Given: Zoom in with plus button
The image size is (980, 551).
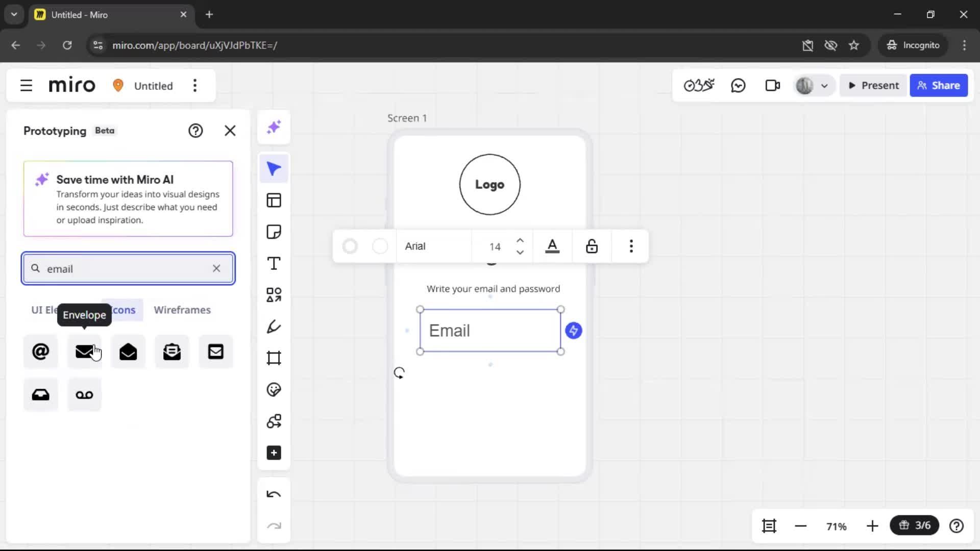Looking at the screenshot, I should click(x=872, y=526).
